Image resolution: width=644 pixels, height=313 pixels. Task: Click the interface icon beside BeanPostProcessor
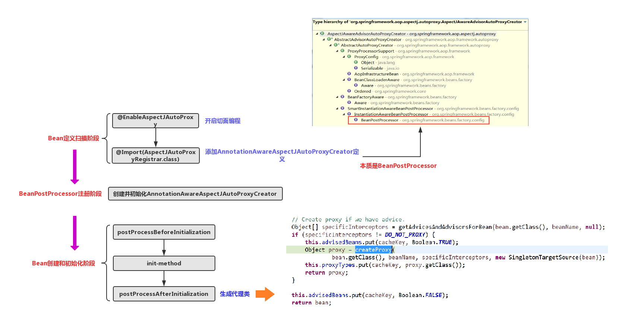coord(356,120)
